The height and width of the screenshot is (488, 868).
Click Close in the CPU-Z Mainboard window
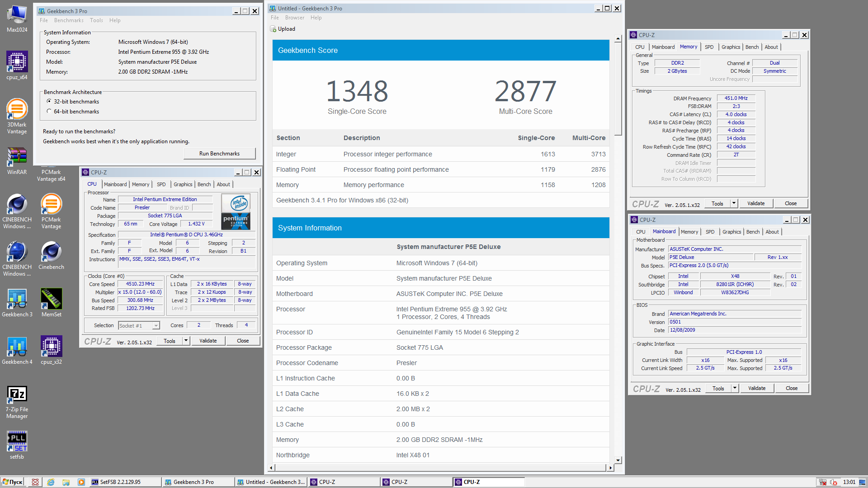(792, 388)
